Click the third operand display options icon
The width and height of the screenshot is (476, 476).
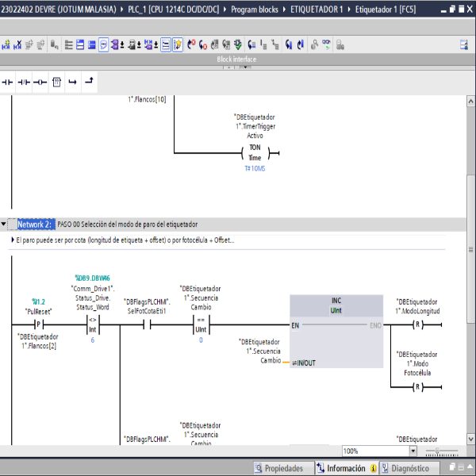tap(148, 45)
